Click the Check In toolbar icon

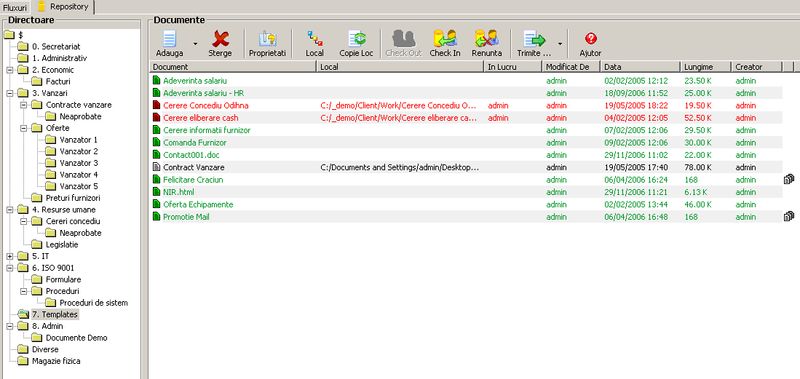coord(445,39)
